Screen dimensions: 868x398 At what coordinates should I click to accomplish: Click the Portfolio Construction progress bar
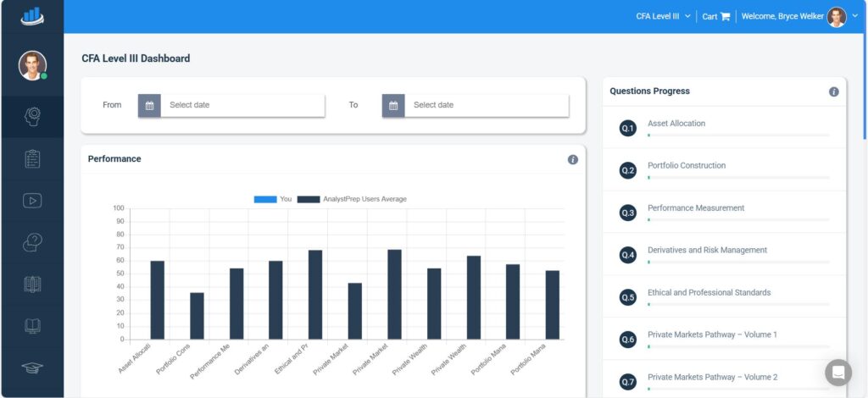coord(738,178)
